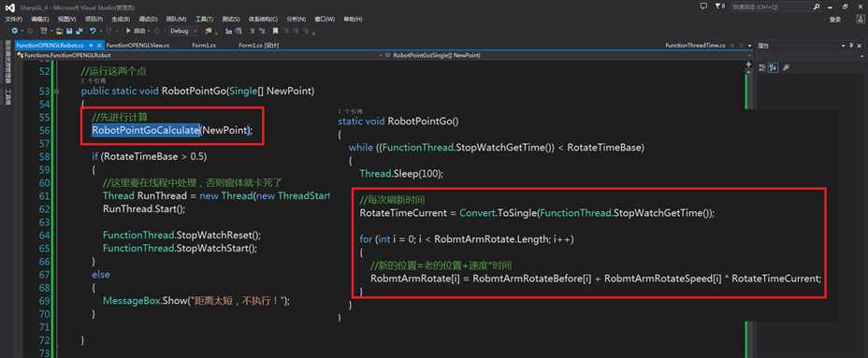
Task: Open the notifications flag icon
Action: click(x=718, y=7)
